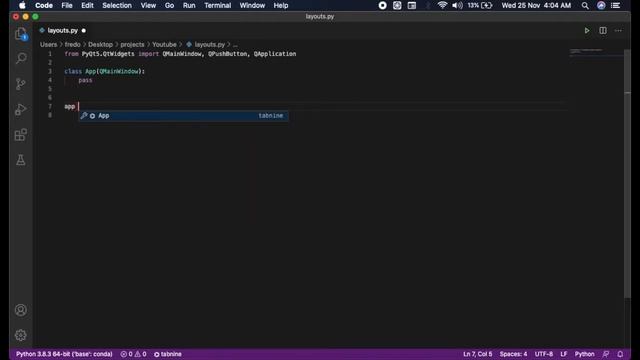
Task: Run Python file with play button
Action: [x=587, y=31]
